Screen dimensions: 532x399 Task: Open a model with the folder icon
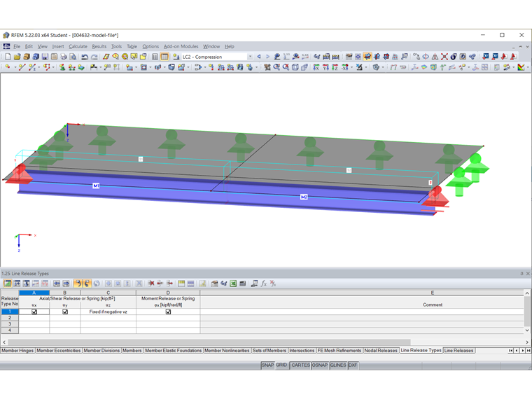[x=17, y=57]
